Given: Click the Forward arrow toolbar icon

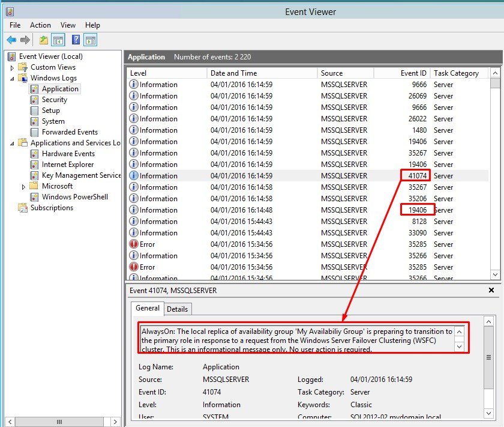Looking at the screenshot, I should pyautogui.click(x=25, y=40).
